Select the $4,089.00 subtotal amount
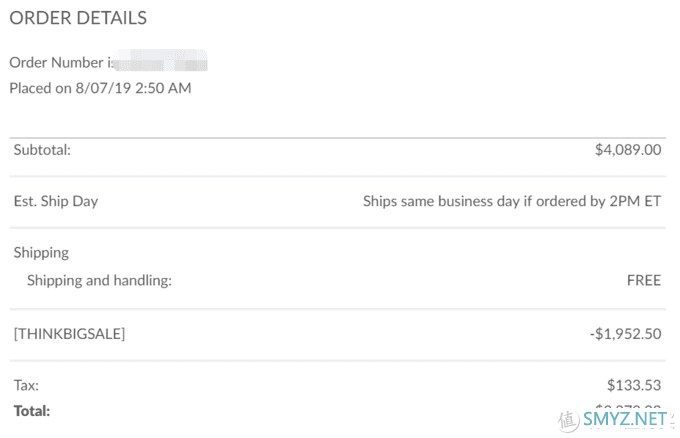 point(628,150)
